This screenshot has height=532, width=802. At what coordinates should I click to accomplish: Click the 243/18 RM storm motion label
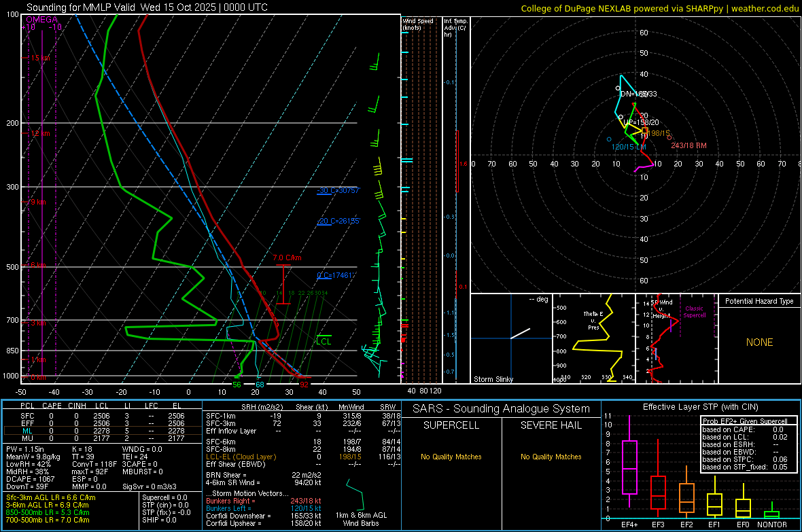pos(689,146)
